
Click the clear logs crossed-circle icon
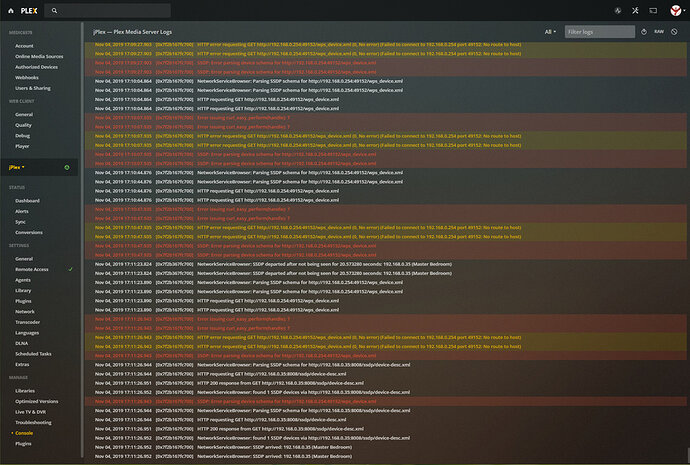(x=674, y=32)
